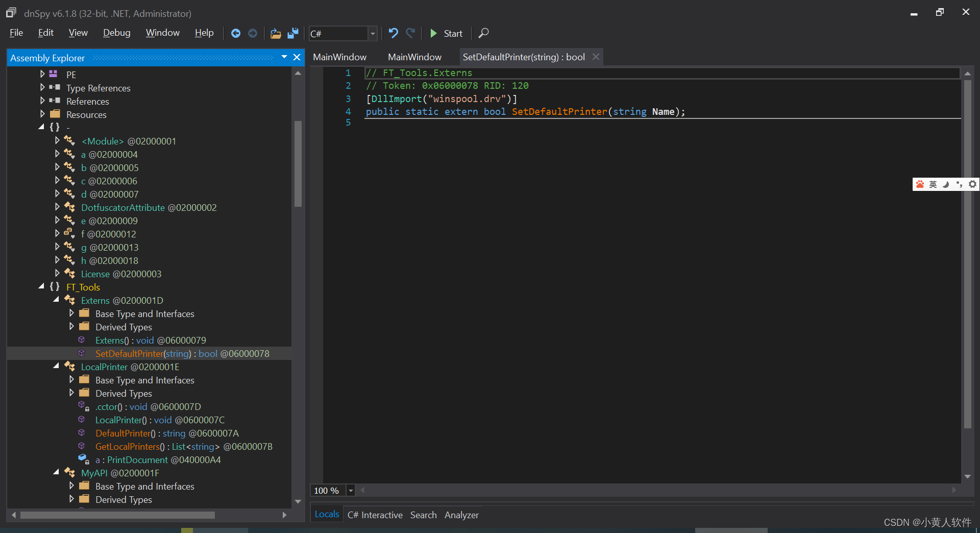Open search using the magnifier icon
The image size is (980, 533).
pos(483,33)
